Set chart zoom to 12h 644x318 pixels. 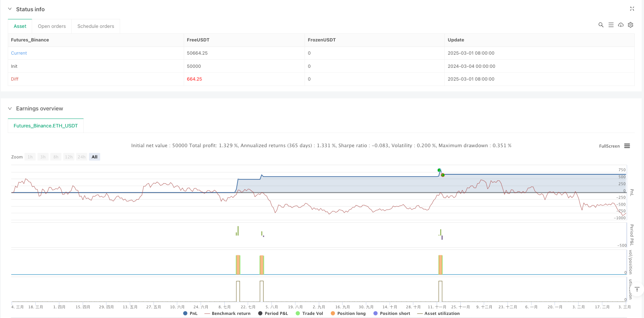[69, 157]
